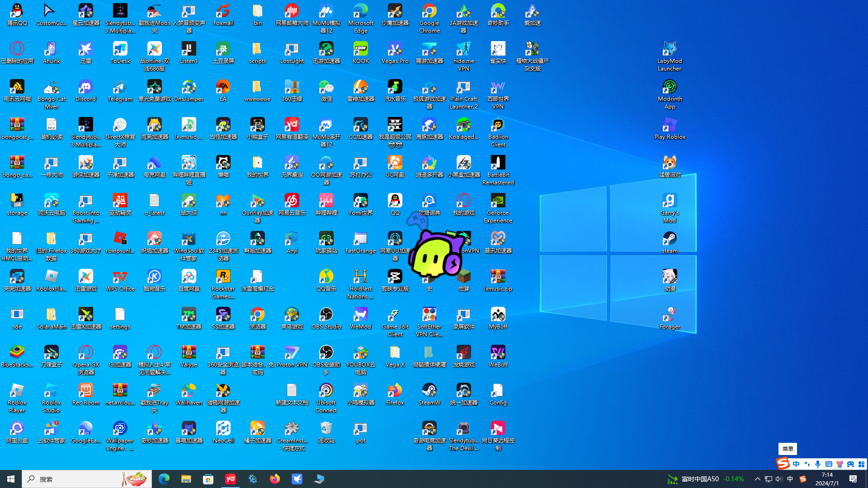Launch the LostLight desktop icon

292,53
